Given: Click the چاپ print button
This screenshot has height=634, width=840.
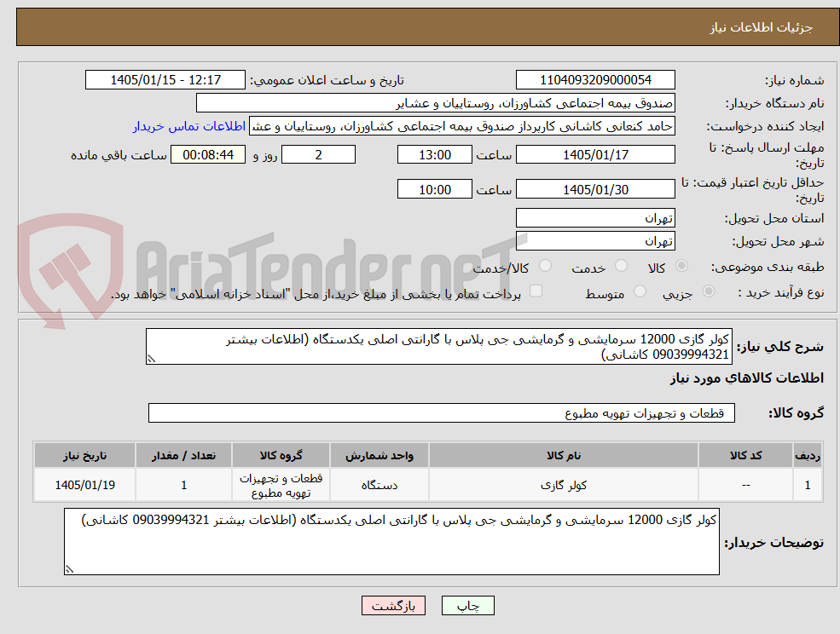Looking at the screenshot, I should pos(467,606).
